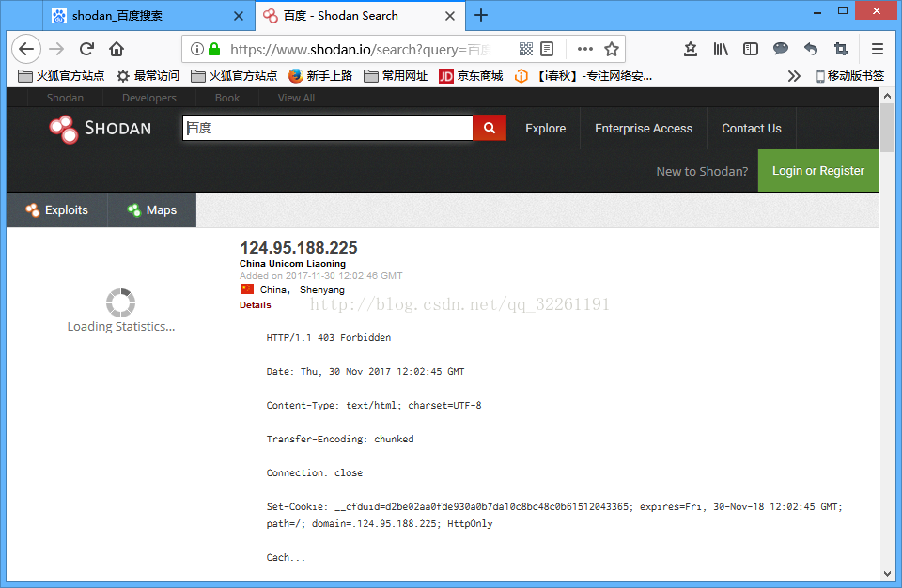View site information icon in address bar
Screen dimensions: 902x588
[x=196, y=49]
